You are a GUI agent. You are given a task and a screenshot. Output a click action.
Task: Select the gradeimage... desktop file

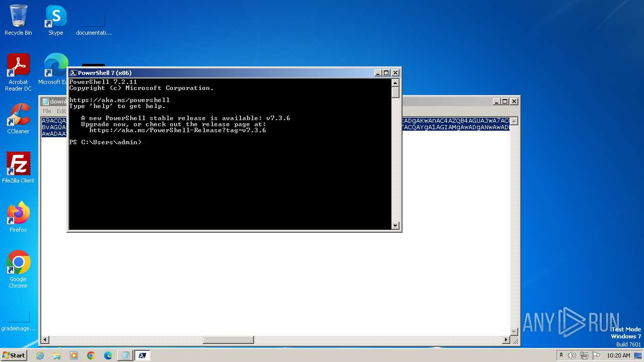[18, 321]
